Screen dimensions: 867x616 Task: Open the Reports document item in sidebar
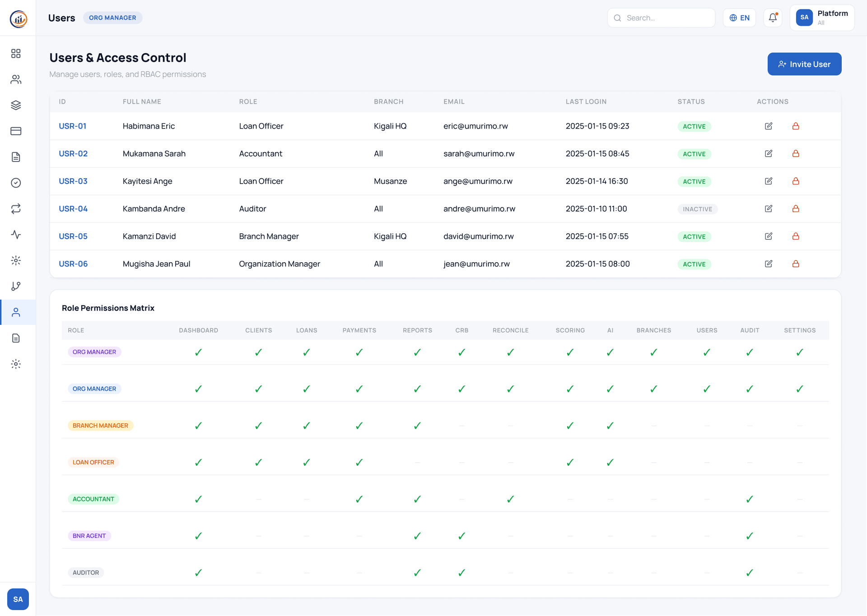tap(16, 157)
